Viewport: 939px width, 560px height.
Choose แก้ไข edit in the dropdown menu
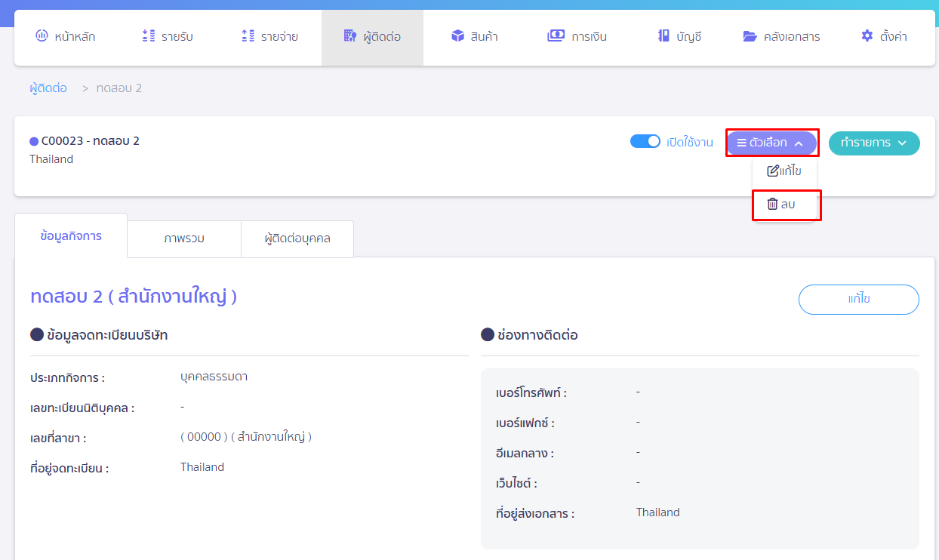784,171
